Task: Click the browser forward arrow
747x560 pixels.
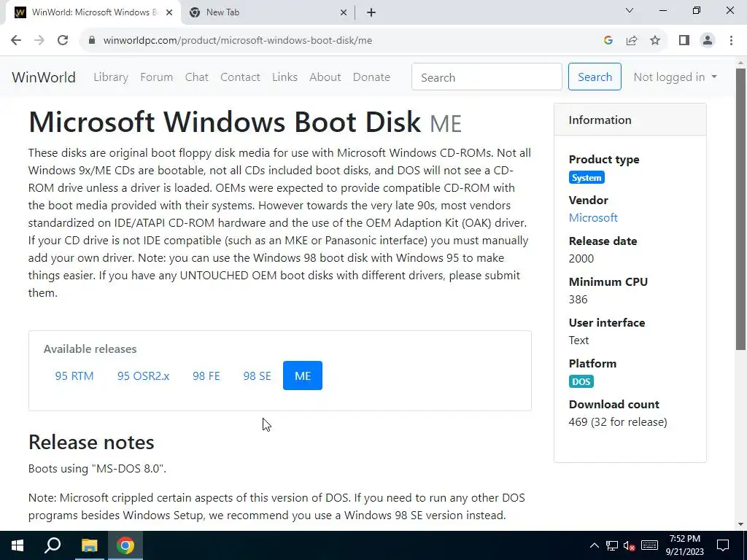Action: 39,40
